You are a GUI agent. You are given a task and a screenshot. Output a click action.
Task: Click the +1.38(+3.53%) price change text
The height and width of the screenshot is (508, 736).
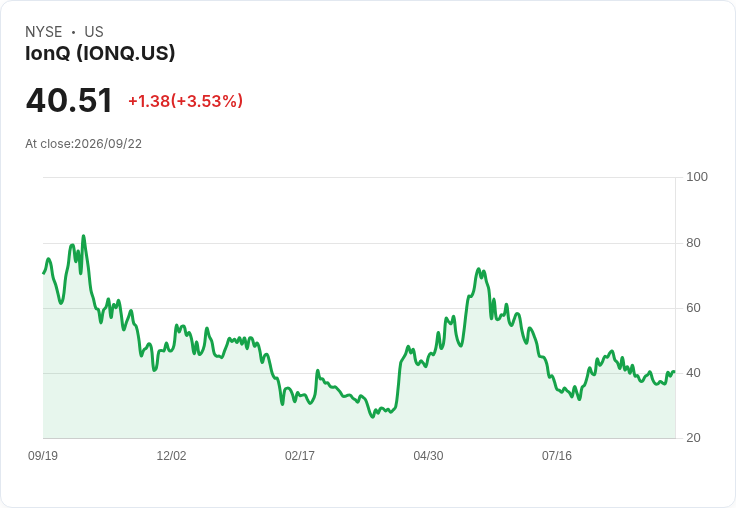click(185, 101)
